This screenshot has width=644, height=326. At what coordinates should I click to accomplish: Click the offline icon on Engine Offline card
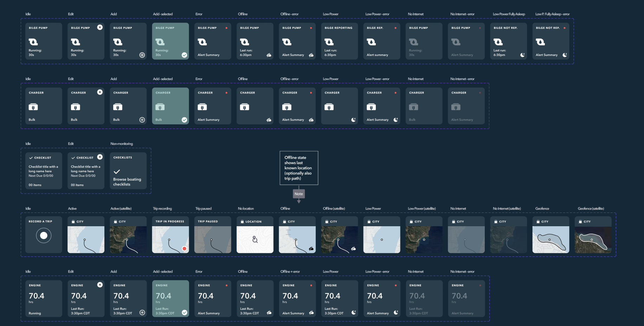coord(269,312)
